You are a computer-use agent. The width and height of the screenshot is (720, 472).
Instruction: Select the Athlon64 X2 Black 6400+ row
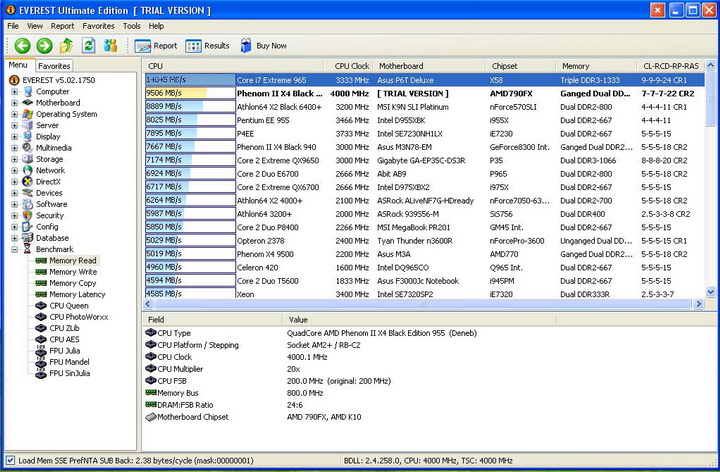425,107
